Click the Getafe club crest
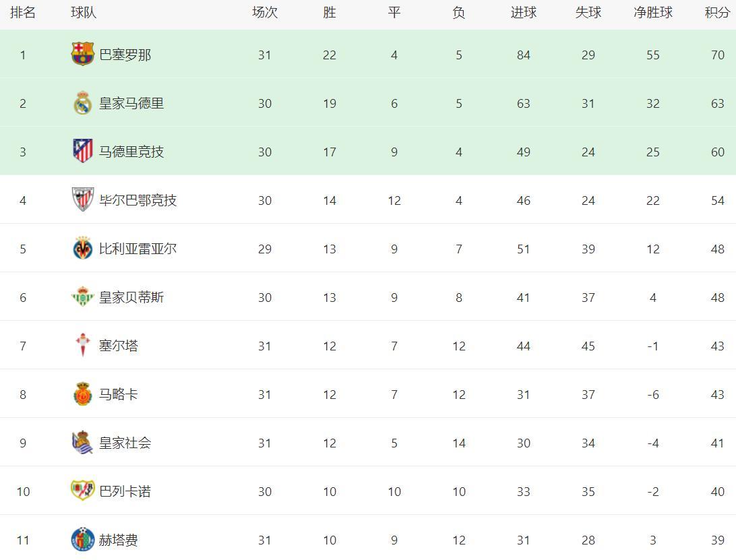736x560 pixels. [x=82, y=539]
